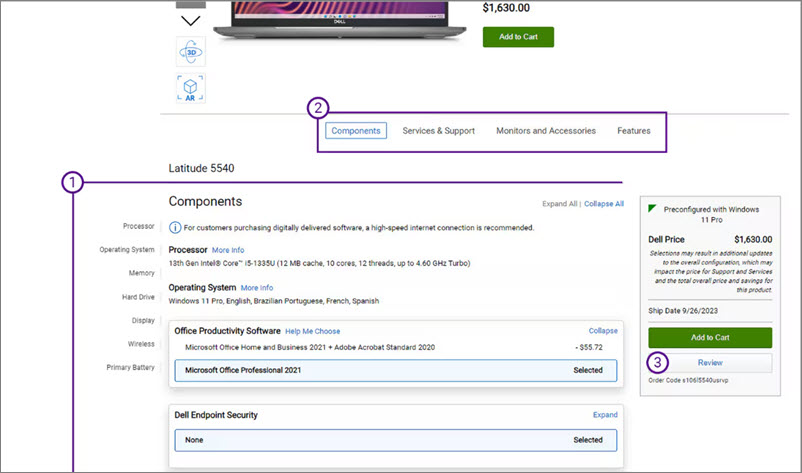This screenshot has width=802, height=473.
Task: Click the down chevron below thumbnails
Action: [x=190, y=19]
